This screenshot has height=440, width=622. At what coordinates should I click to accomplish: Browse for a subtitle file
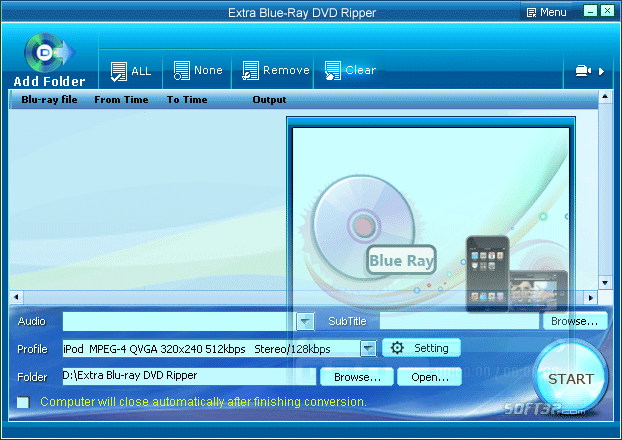pyautogui.click(x=574, y=321)
